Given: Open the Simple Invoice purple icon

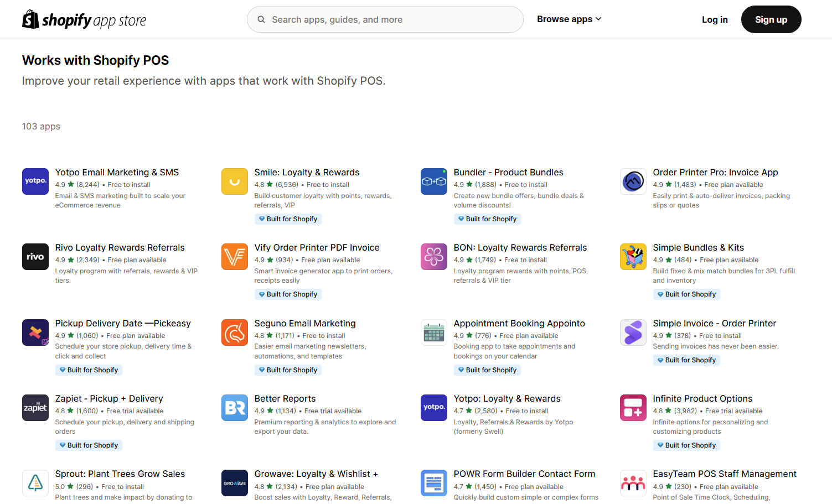Looking at the screenshot, I should [x=633, y=332].
